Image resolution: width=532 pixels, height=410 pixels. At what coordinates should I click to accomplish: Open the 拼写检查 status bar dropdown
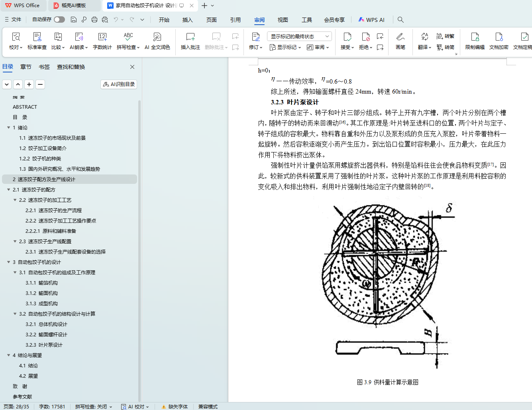94,406
